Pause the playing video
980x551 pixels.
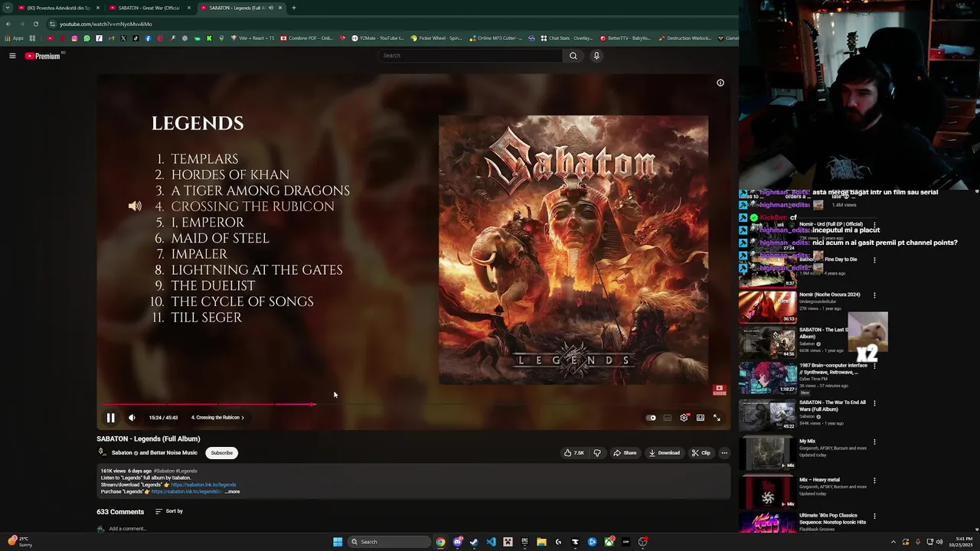(x=110, y=418)
